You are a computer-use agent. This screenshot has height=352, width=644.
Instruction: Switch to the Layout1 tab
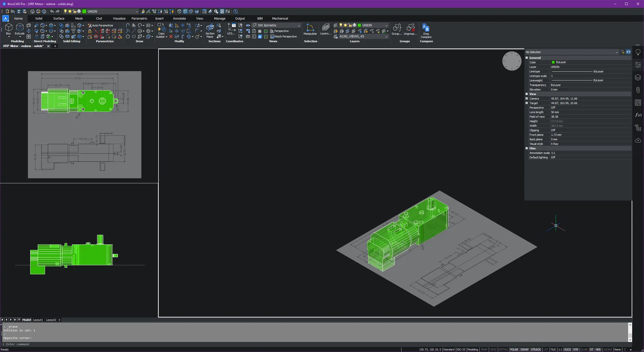coord(38,320)
